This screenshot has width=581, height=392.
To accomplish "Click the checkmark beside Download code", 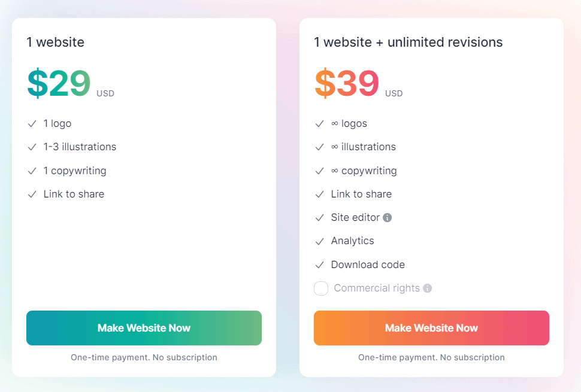I will pyautogui.click(x=320, y=265).
